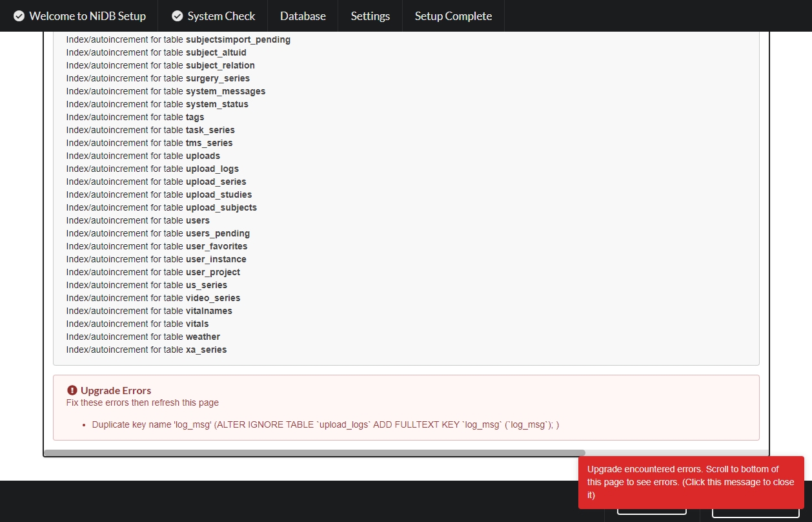Open the Settings step

[370, 16]
